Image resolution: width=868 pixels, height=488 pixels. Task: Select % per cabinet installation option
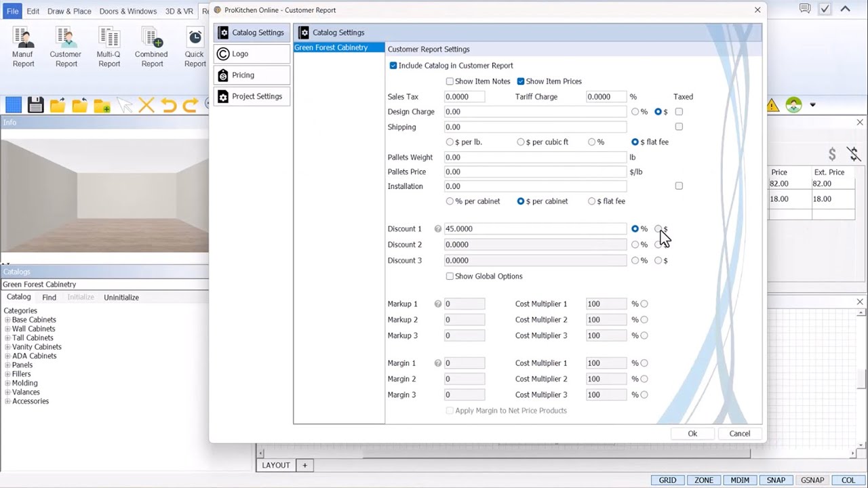[450, 201]
